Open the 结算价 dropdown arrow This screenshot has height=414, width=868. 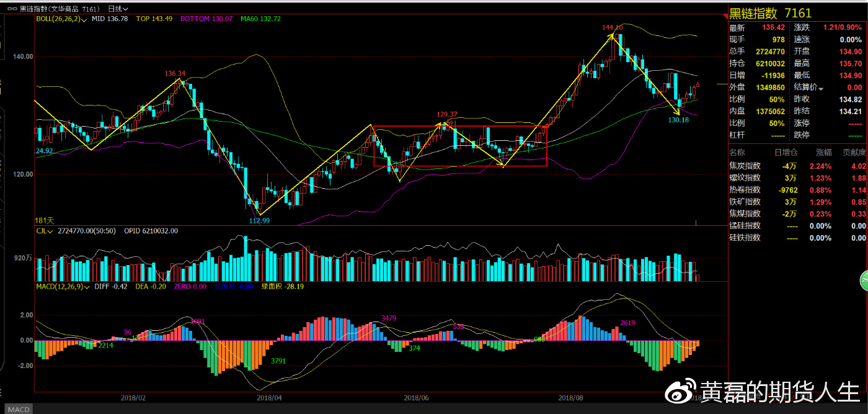821,89
